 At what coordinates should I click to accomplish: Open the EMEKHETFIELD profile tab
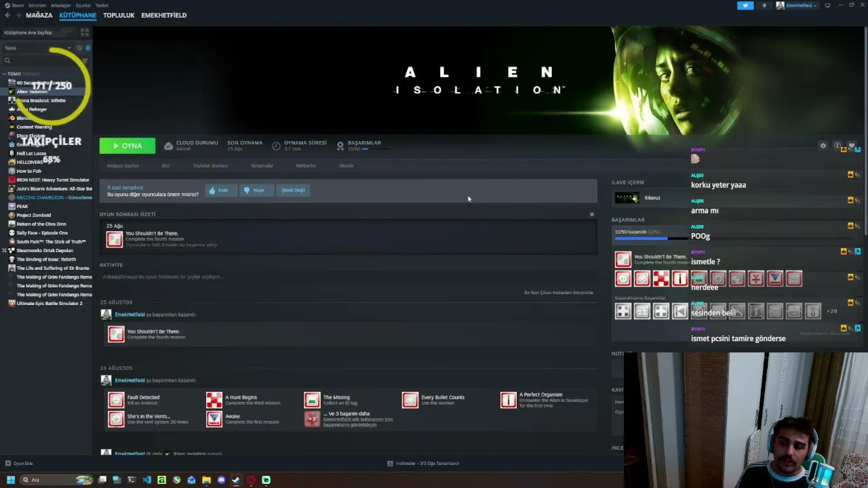tap(163, 15)
